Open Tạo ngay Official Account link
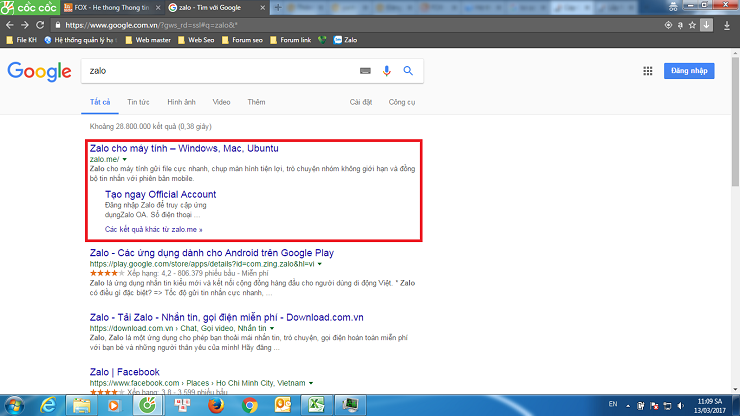Screen dimensions: 740x416 (x=160, y=195)
